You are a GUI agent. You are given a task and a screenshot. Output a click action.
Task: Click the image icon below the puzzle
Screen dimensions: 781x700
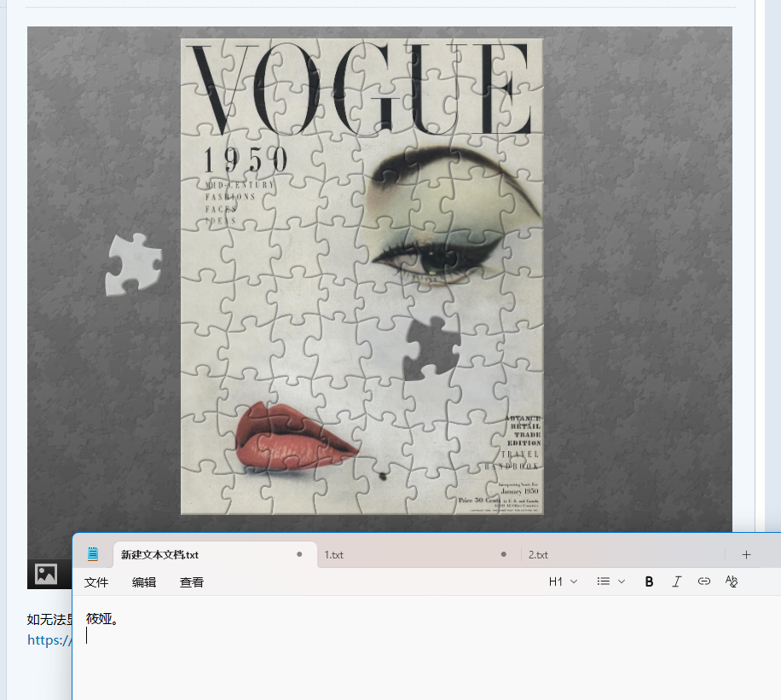tap(46, 574)
